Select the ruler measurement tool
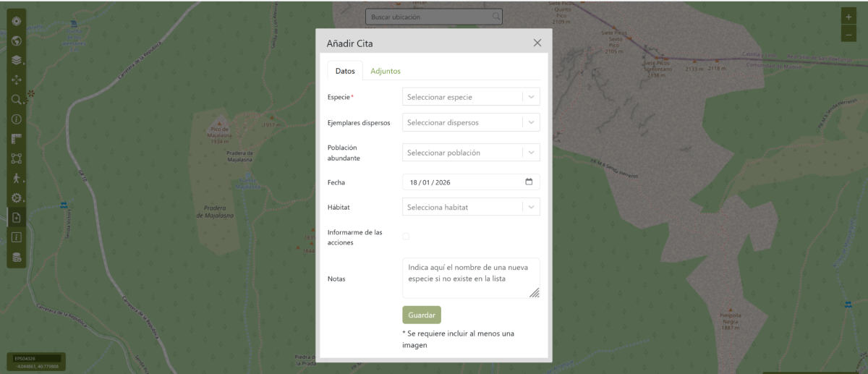 [x=17, y=138]
